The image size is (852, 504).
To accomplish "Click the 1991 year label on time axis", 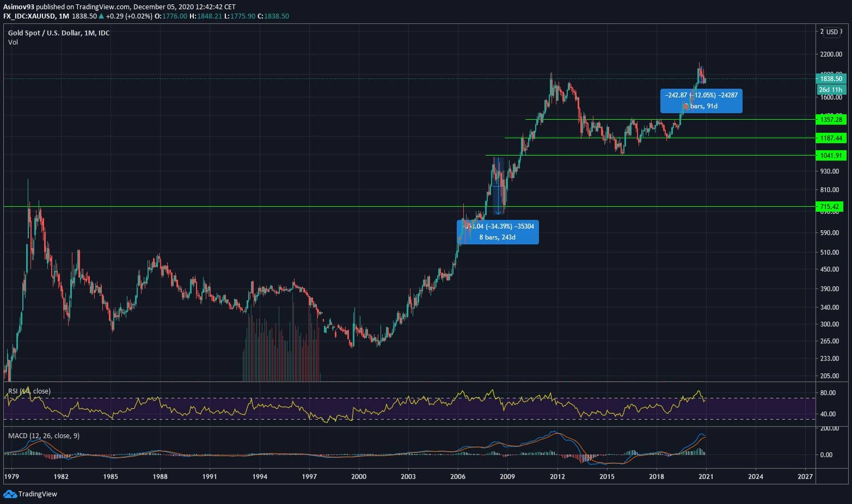I will [210, 477].
